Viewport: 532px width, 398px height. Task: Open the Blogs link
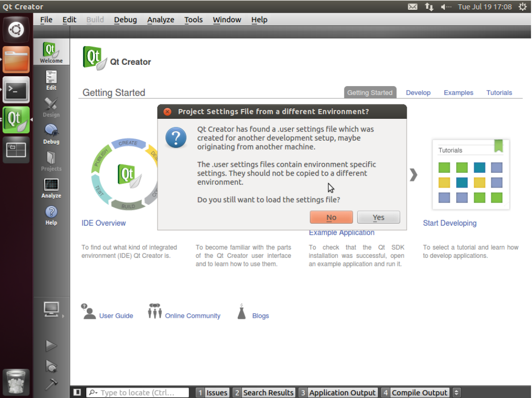click(261, 316)
